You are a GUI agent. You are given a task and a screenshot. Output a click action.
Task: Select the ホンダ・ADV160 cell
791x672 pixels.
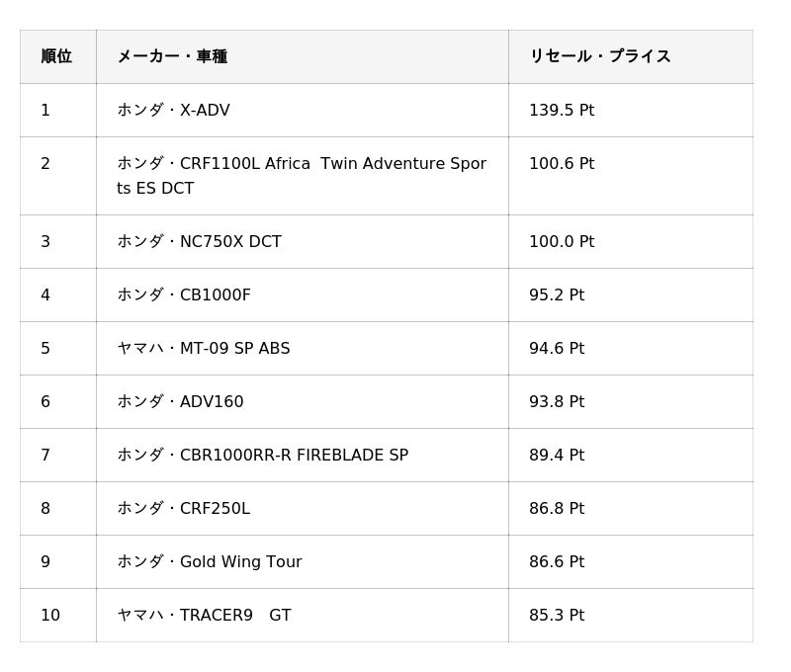[x=303, y=402]
